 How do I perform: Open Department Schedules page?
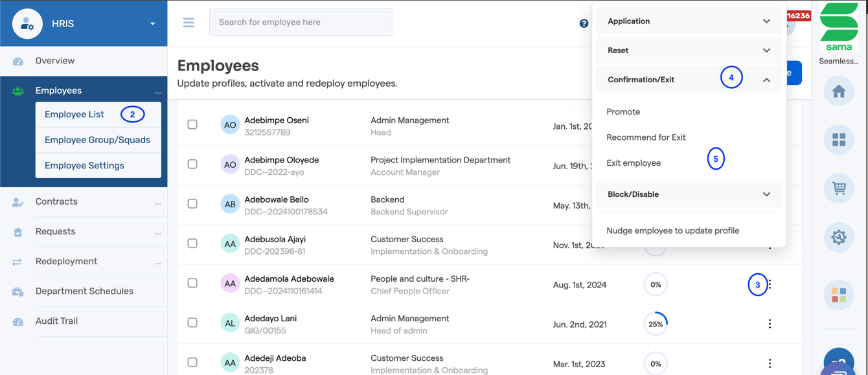pos(84,291)
